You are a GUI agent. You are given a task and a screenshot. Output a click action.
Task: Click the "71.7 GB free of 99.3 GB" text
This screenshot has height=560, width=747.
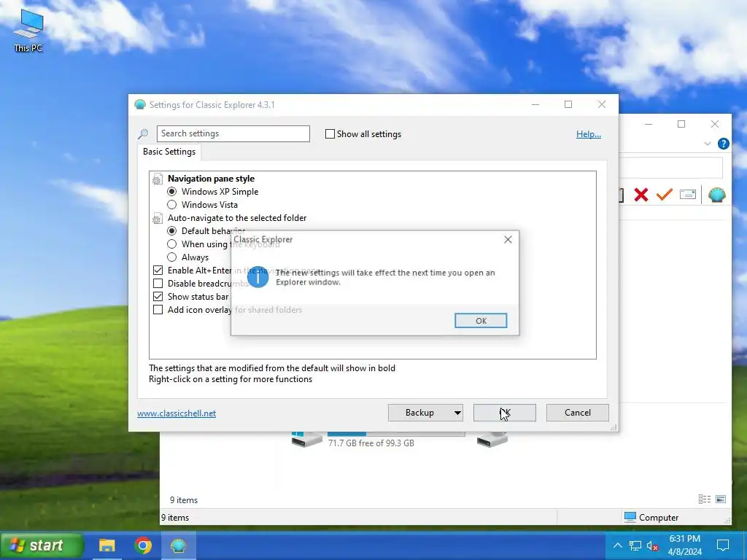coord(371,443)
